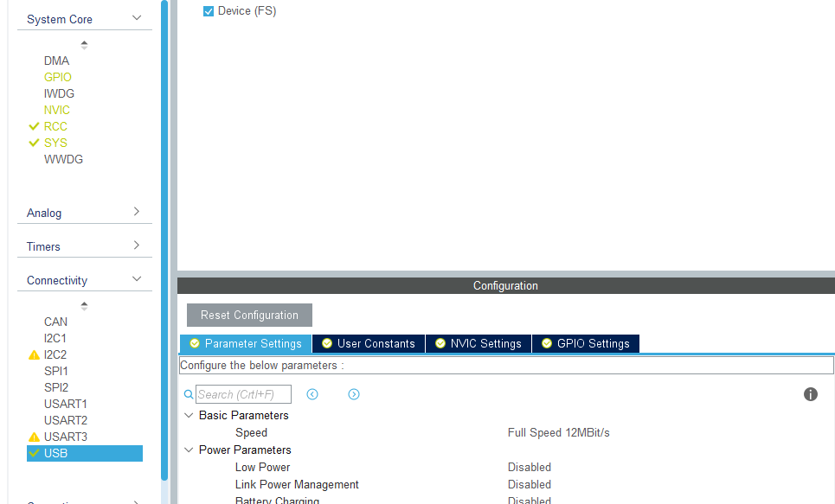Toggle the Device (FS) checkbox

coord(209,11)
